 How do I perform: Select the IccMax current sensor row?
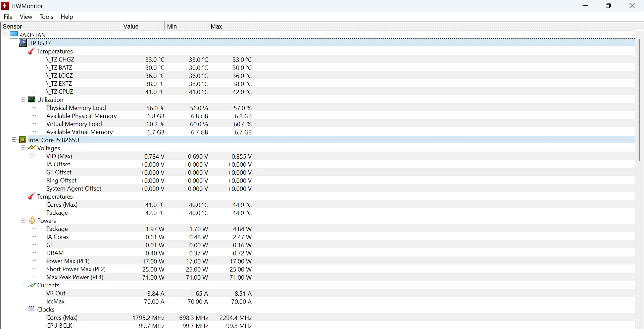tap(55, 301)
